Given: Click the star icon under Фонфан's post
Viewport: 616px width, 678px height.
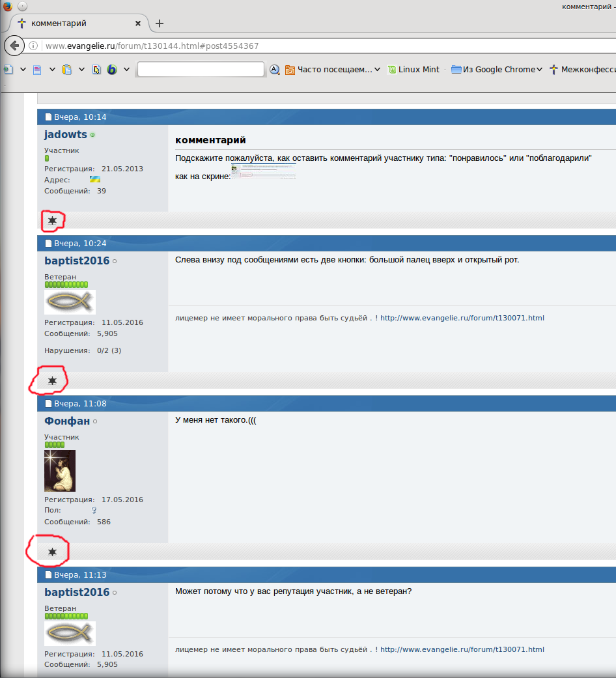Looking at the screenshot, I should coord(53,552).
